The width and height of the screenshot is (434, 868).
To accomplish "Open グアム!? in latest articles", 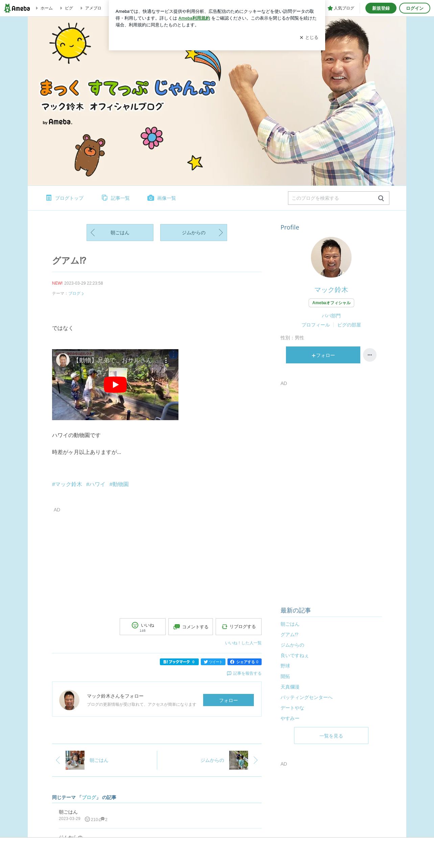I will click(x=289, y=635).
